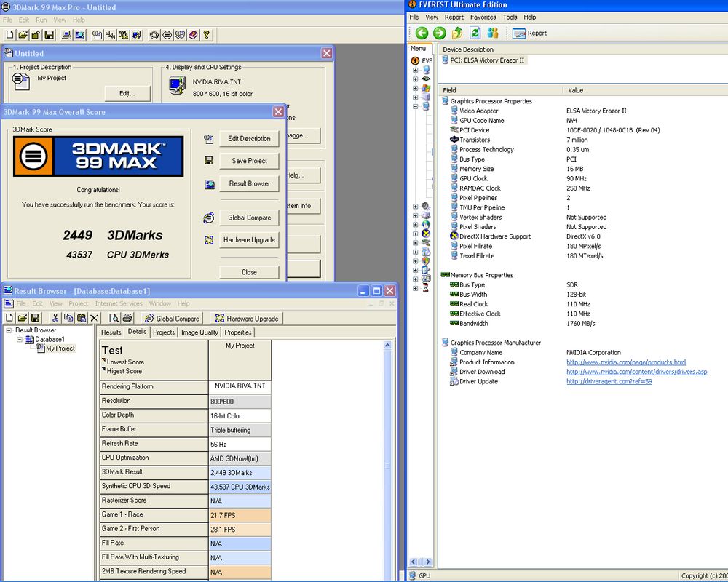728x582 pixels.
Task: Click the yellow question mark help icon
Action: click(207, 35)
